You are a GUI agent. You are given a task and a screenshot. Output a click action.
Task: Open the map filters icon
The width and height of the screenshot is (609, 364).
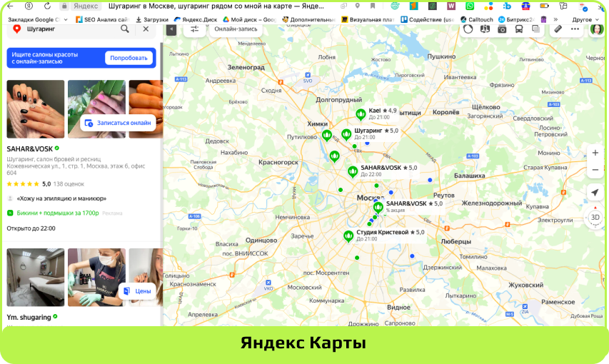pyautogui.click(x=194, y=29)
